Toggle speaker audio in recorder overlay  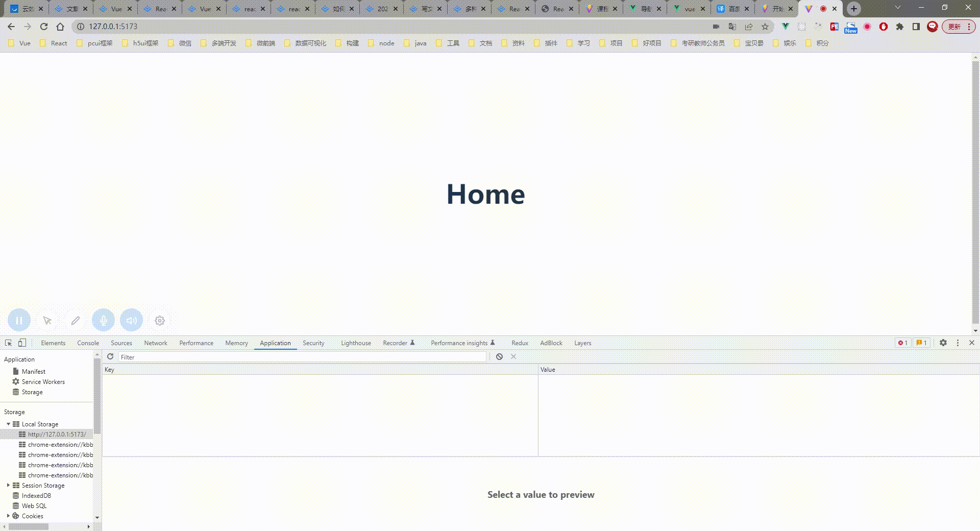[x=131, y=320]
